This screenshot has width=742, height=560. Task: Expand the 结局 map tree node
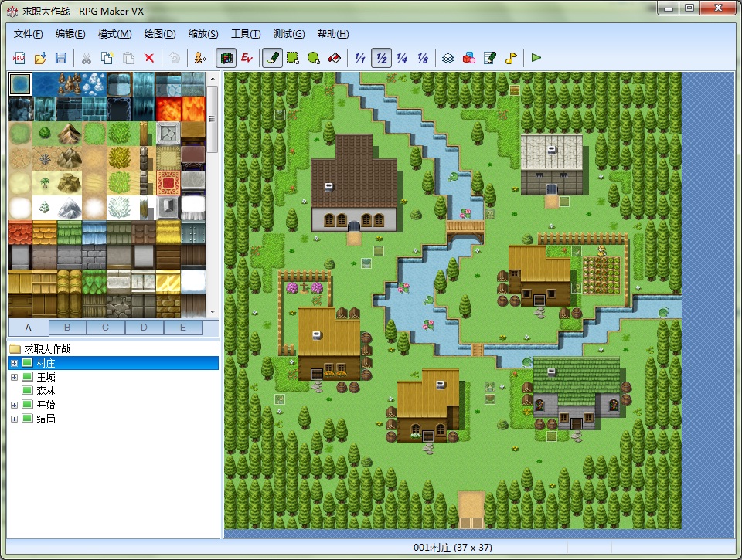14,419
